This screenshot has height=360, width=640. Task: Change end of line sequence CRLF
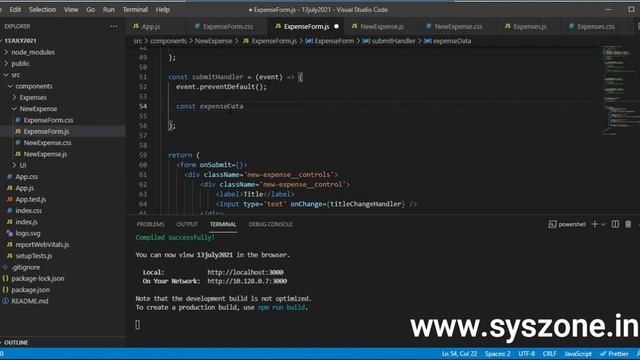point(549,354)
